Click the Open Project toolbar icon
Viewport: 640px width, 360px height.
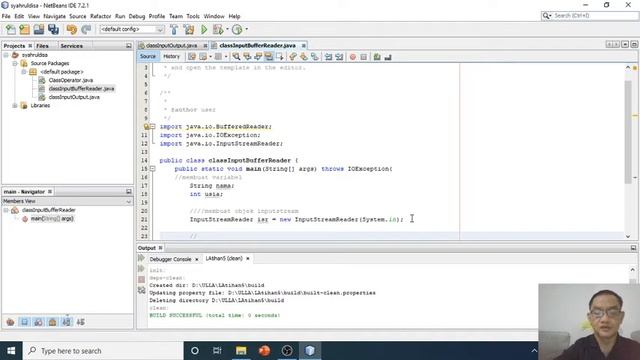click(x=39, y=29)
